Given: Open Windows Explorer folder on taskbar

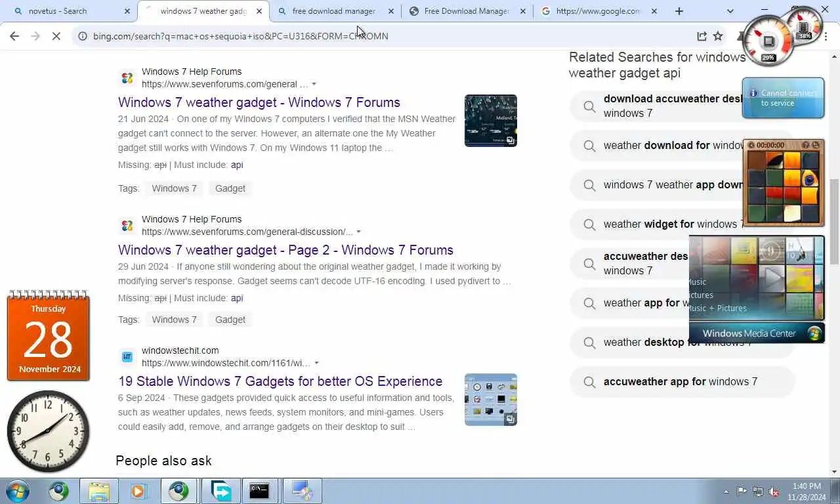Looking at the screenshot, I should [99, 491].
